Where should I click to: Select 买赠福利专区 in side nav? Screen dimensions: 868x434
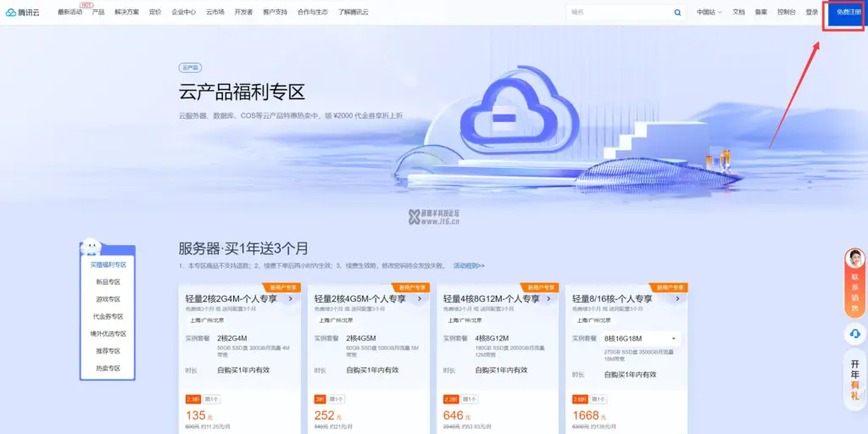[x=108, y=264]
